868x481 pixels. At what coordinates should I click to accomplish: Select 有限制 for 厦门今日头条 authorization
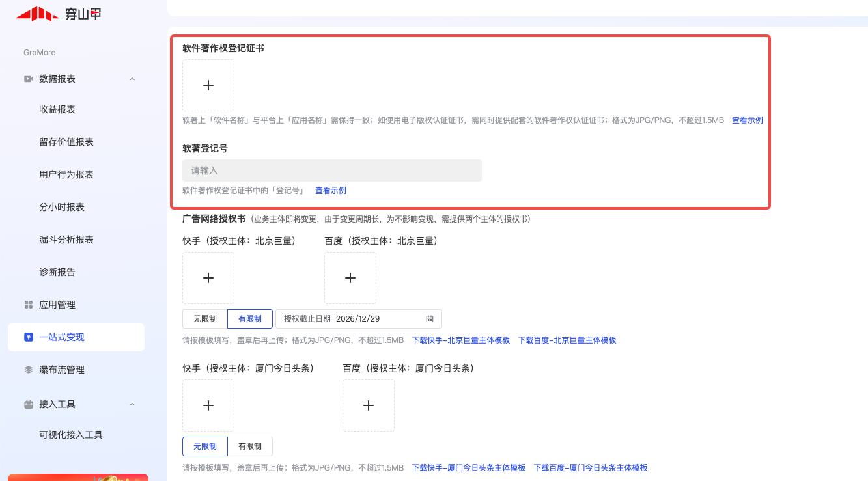pyautogui.click(x=250, y=447)
